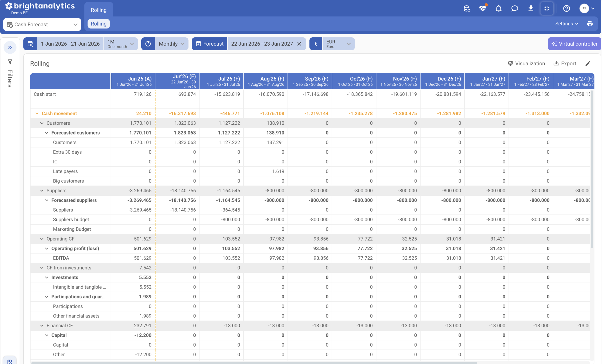Click the Suppliers budget row label

pos(71,219)
